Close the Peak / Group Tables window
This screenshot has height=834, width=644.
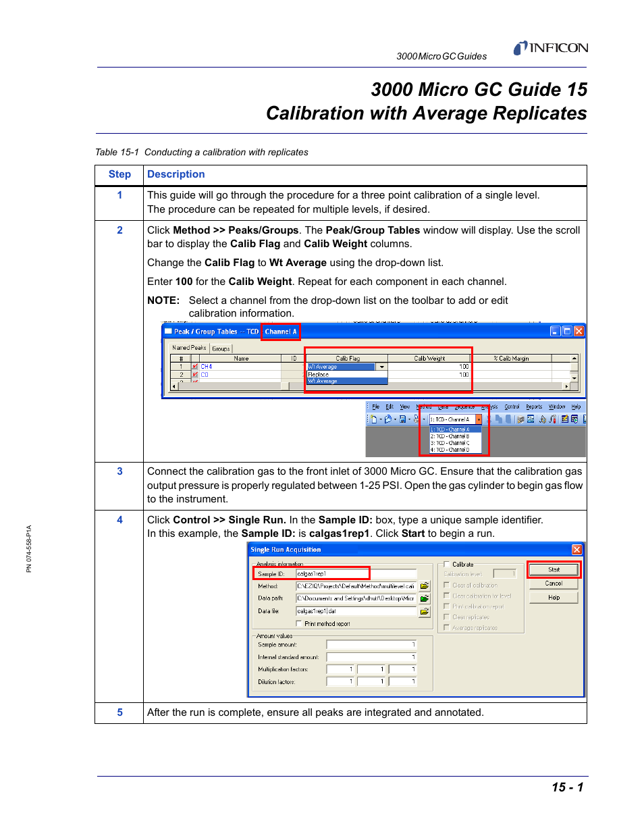click(x=579, y=331)
